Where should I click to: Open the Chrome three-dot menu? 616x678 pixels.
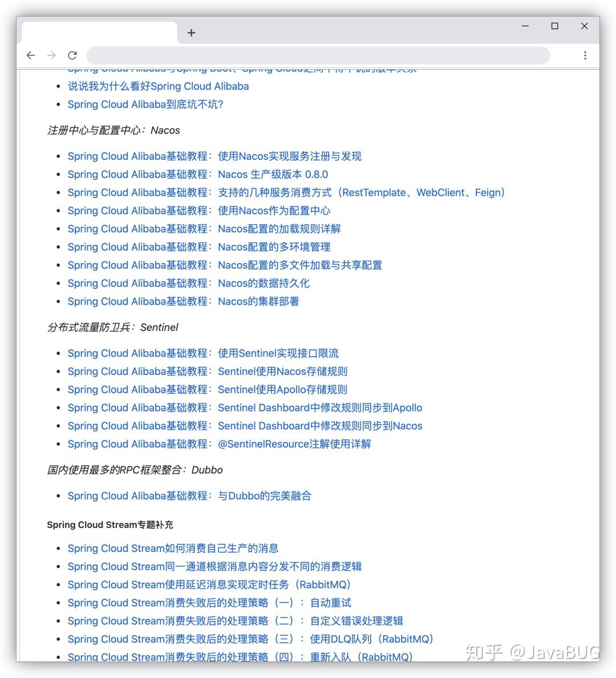point(585,55)
